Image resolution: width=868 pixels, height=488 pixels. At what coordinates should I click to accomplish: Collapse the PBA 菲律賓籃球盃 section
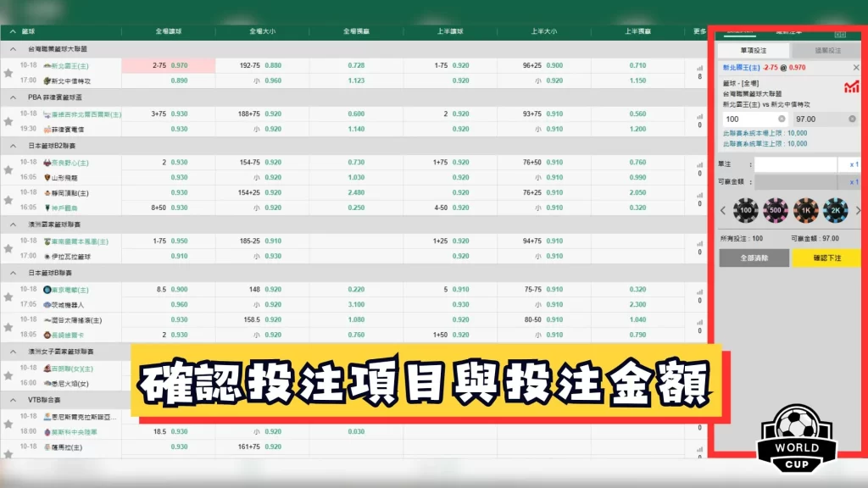pos(13,97)
